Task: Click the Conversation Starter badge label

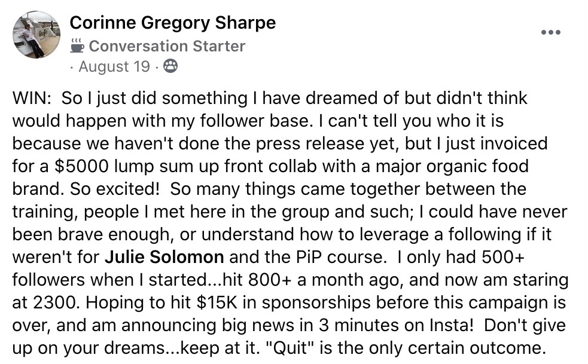Action: [x=167, y=46]
